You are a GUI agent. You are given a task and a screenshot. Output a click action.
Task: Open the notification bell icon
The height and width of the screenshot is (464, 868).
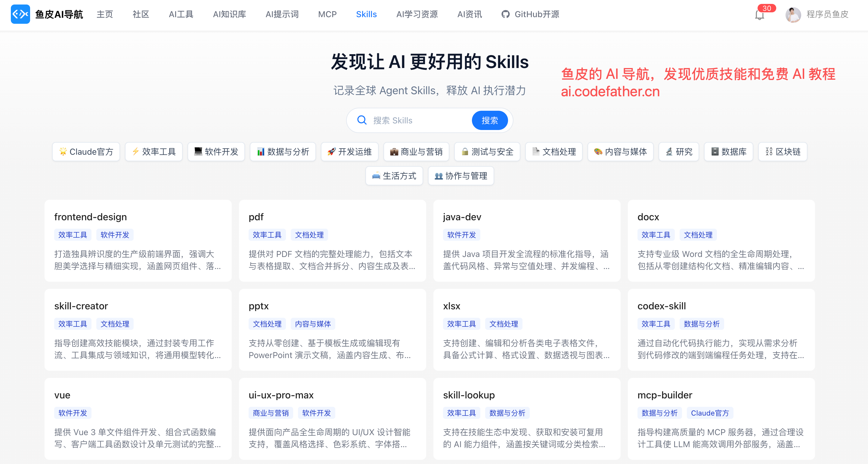pyautogui.click(x=759, y=15)
